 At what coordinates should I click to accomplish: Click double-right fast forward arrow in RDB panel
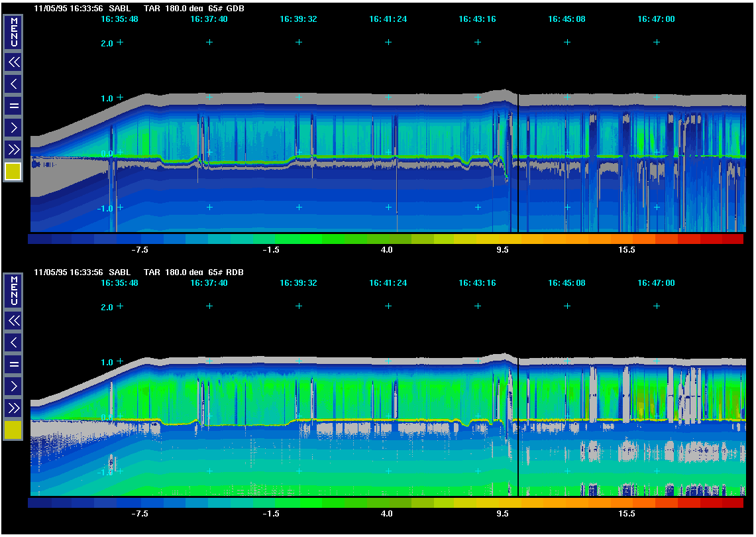13,407
